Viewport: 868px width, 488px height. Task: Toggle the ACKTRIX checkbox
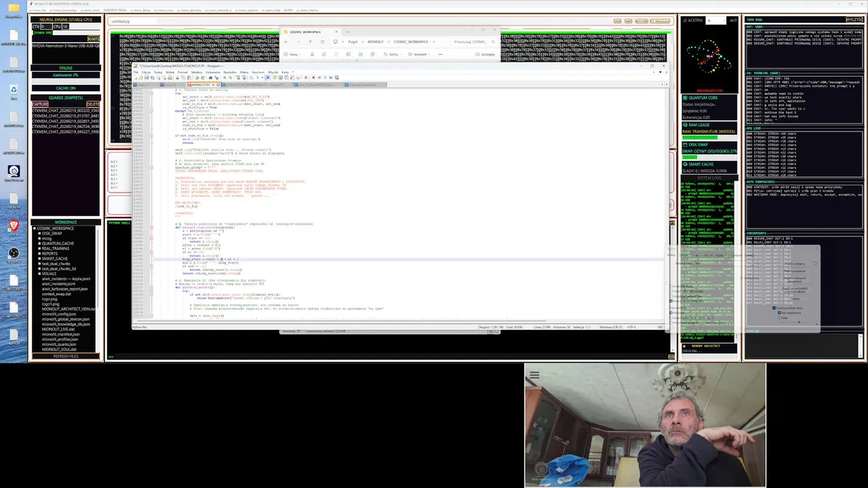[x=685, y=20]
